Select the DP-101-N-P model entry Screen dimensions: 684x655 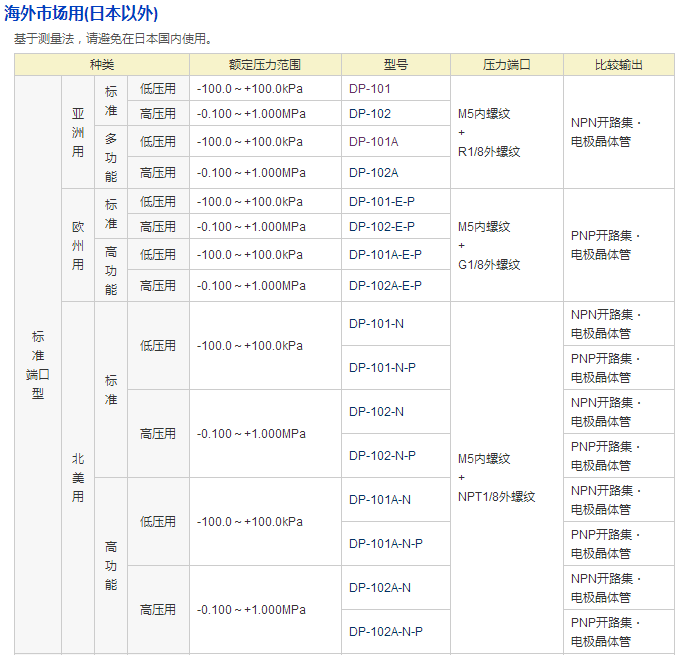click(382, 368)
